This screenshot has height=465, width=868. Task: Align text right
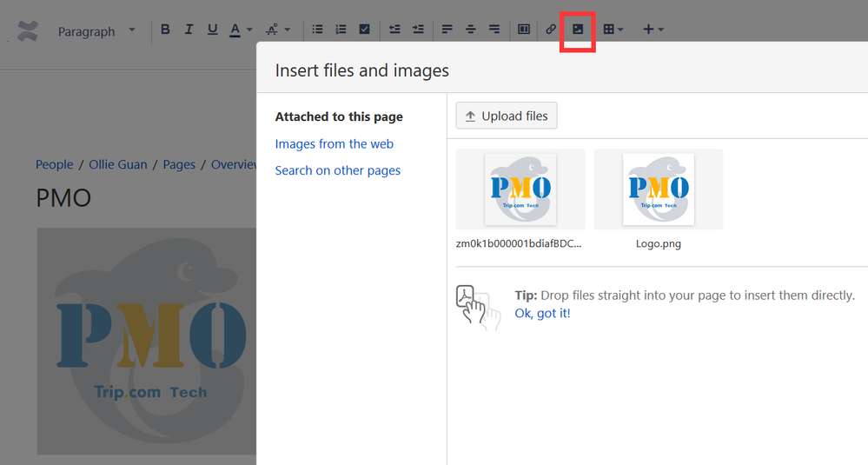click(494, 30)
